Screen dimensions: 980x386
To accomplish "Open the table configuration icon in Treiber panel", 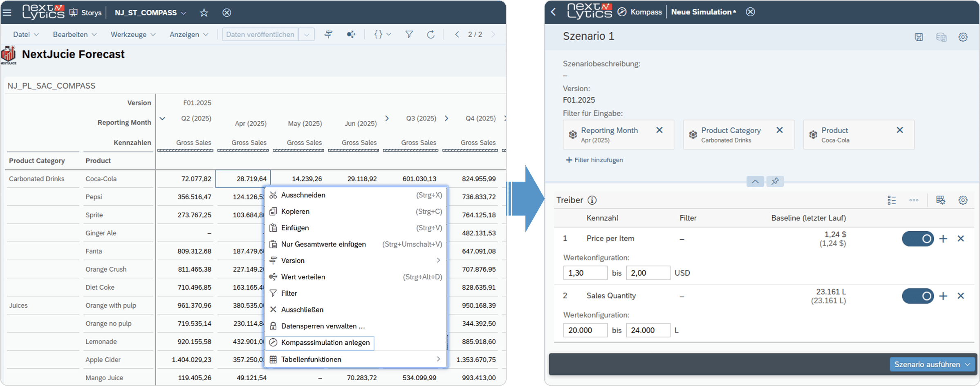I will coord(941,200).
